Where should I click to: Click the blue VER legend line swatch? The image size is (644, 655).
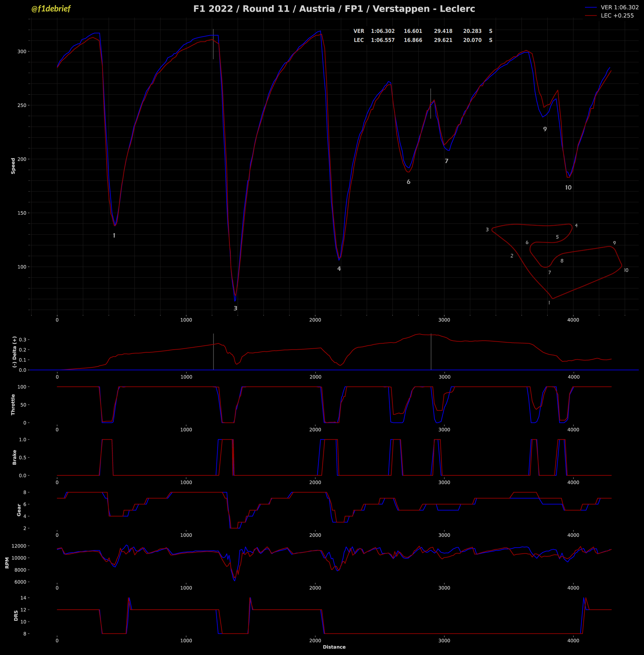pos(592,7)
